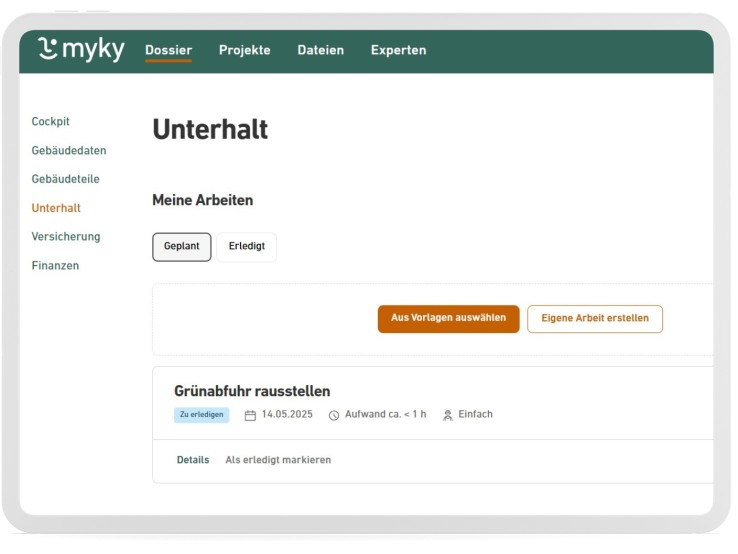738x554 pixels.
Task: Open Gebäudeteile from the sidebar
Action: tap(66, 179)
